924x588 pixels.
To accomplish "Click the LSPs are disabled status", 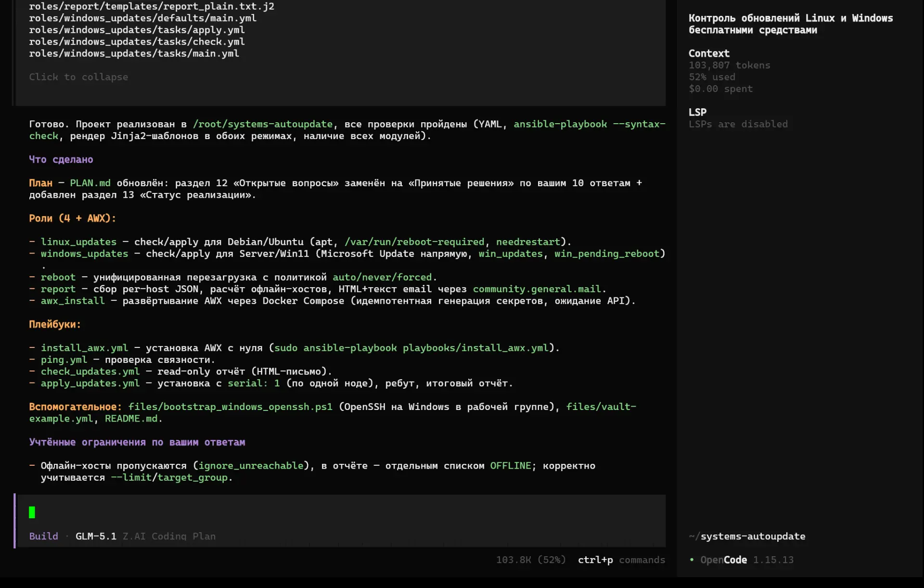I will click(x=738, y=124).
